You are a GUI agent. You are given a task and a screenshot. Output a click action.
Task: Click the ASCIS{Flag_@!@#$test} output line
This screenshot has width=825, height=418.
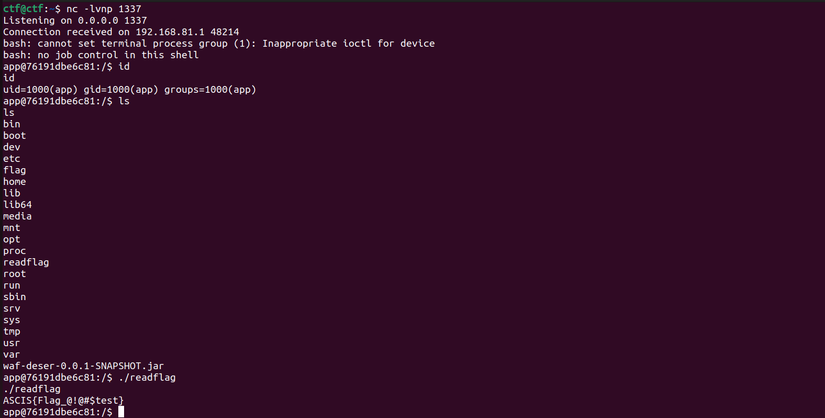coord(63,400)
